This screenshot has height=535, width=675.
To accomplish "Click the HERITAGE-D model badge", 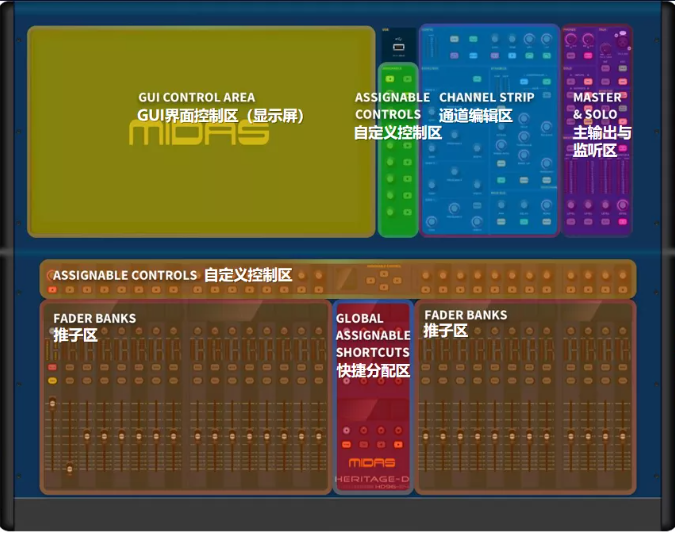I will pyautogui.click(x=372, y=482).
